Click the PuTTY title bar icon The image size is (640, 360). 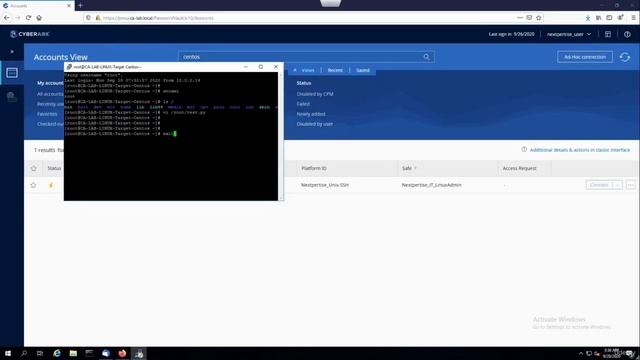(x=69, y=67)
